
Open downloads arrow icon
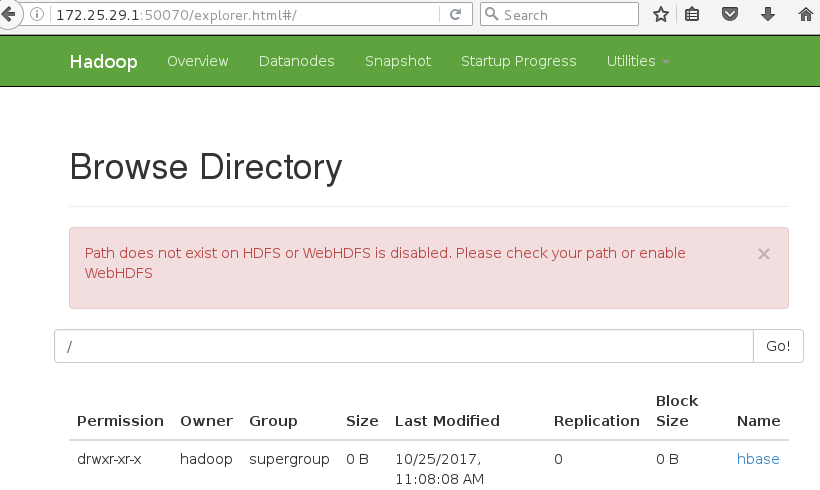pyautogui.click(x=768, y=14)
